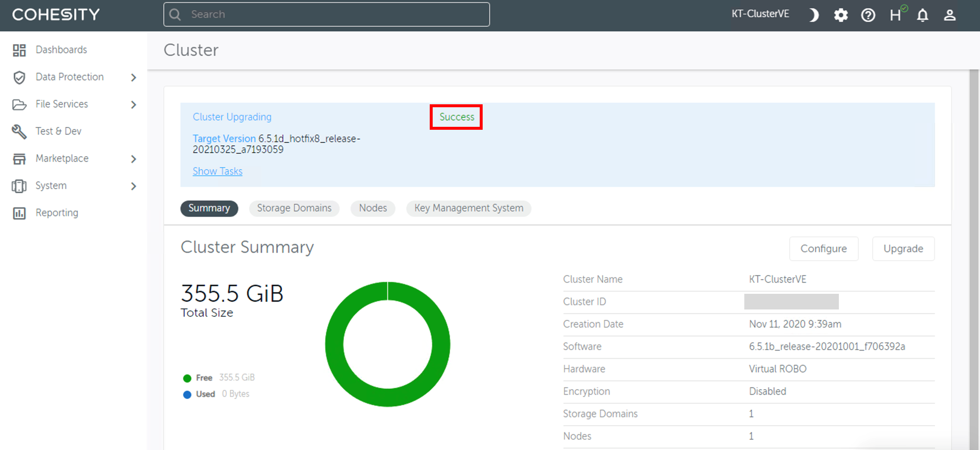980x450 pixels.
Task: Expand Marketplace submenu chevron
Action: click(133, 159)
